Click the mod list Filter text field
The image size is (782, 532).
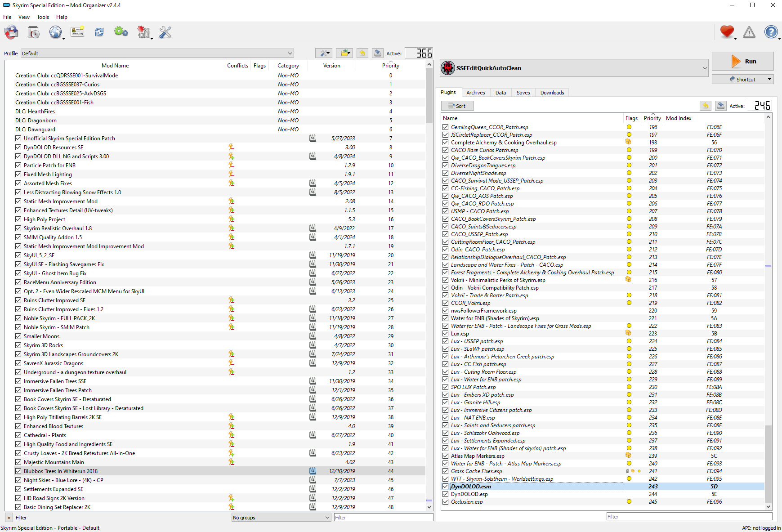click(x=383, y=518)
